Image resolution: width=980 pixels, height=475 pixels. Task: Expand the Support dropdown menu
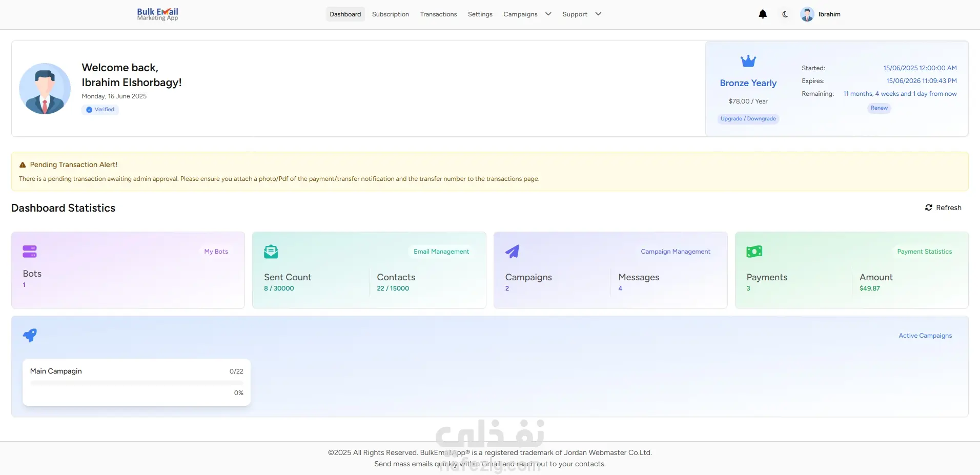coord(582,14)
